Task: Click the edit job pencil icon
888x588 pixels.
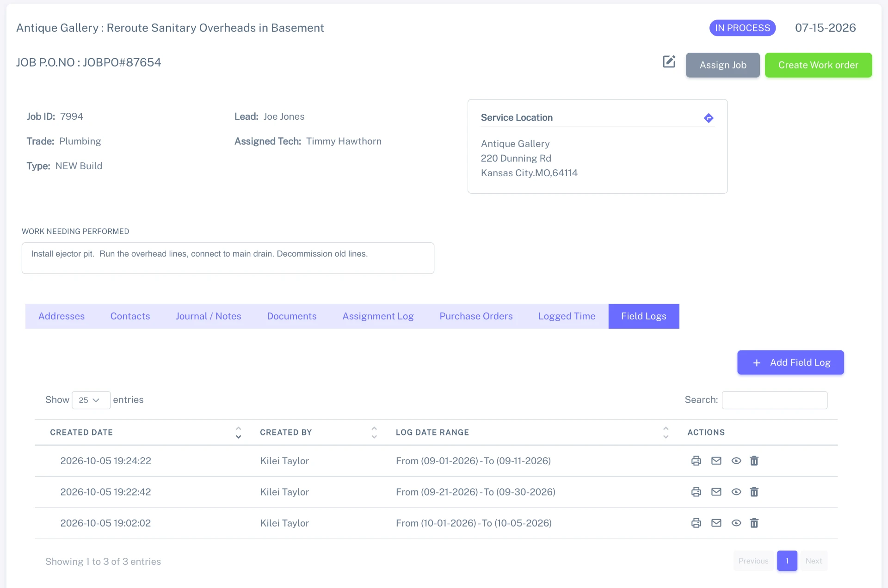Action: (x=669, y=61)
